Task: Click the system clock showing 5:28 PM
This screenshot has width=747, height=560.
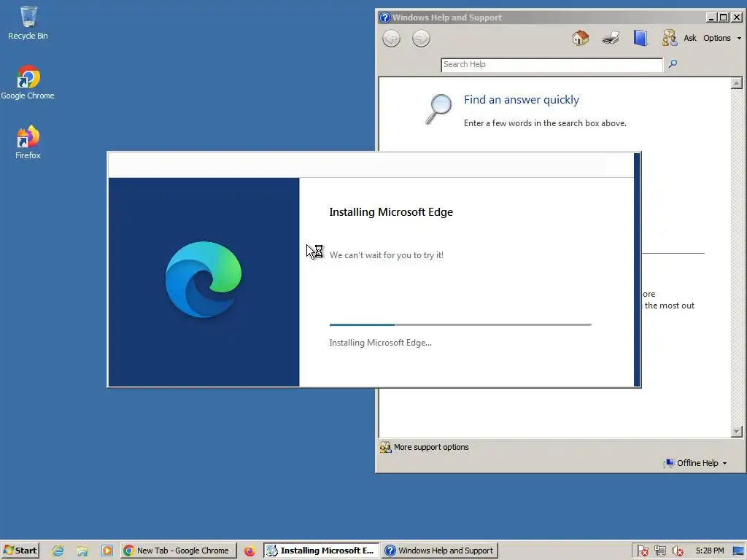Action: tap(709, 551)
